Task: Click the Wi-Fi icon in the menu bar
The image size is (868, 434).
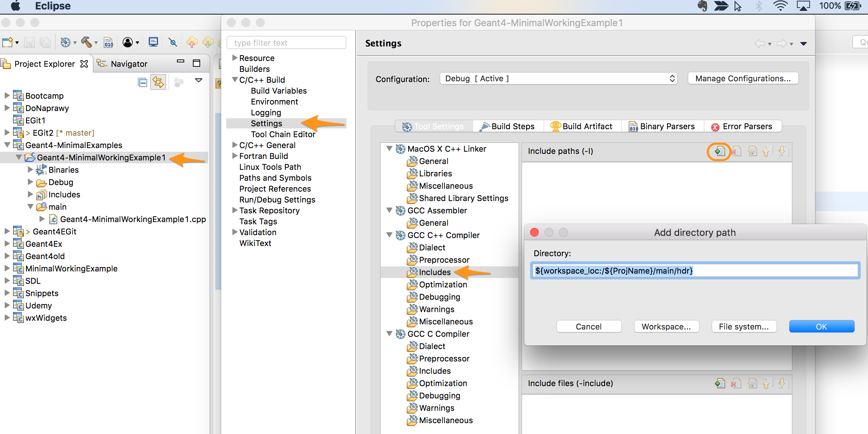Action: pos(780,6)
